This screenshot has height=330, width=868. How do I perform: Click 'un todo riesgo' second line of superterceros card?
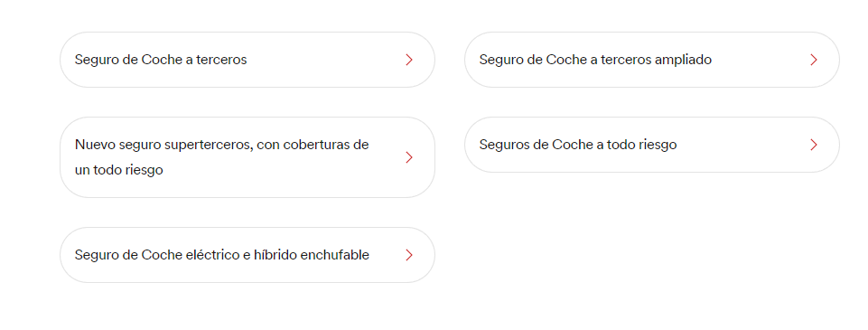(119, 171)
